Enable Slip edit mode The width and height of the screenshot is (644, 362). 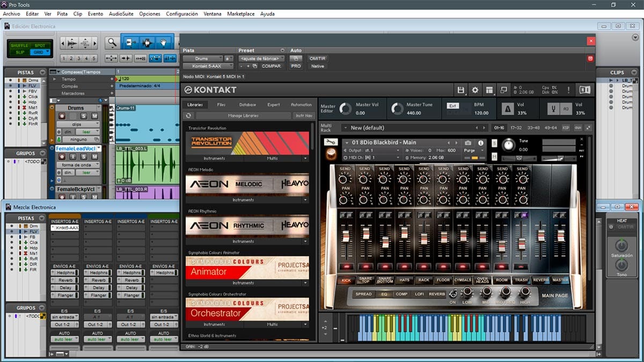tap(19, 52)
